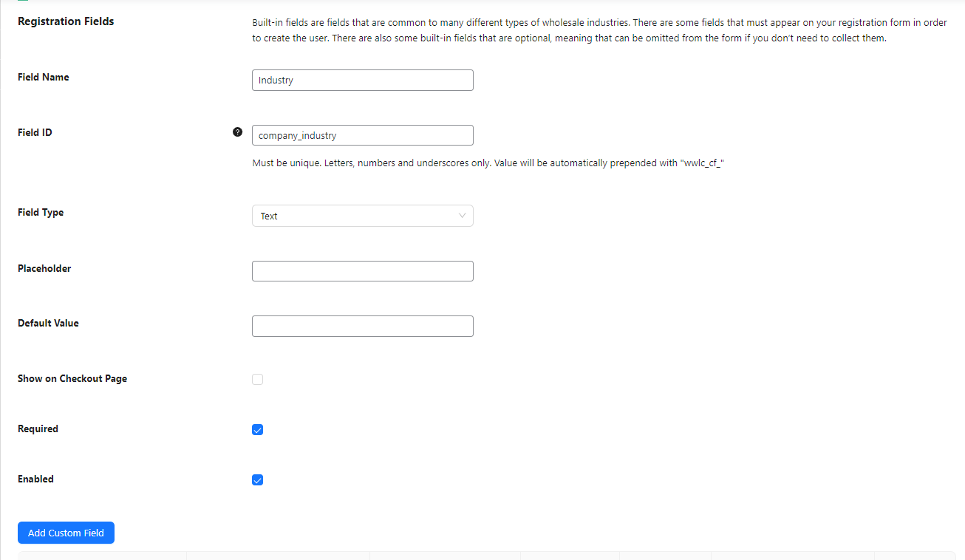The height and width of the screenshot is (560, 965).
Task: Click the Registration Fields heading
Action: 66,21
